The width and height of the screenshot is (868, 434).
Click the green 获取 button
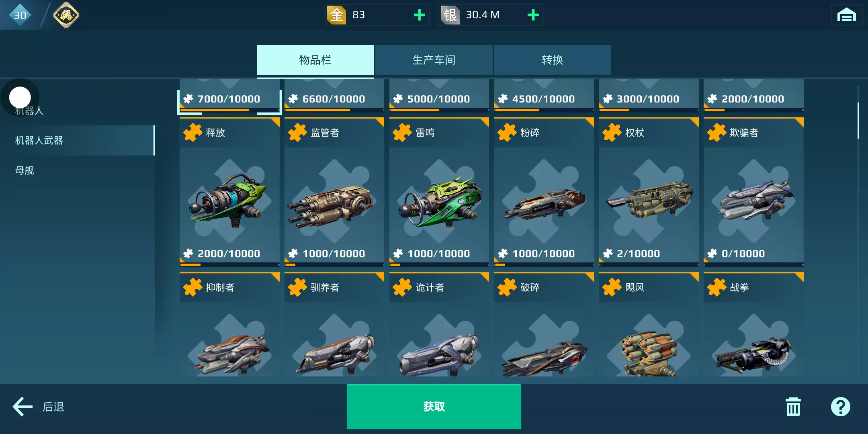coord(434,407)
